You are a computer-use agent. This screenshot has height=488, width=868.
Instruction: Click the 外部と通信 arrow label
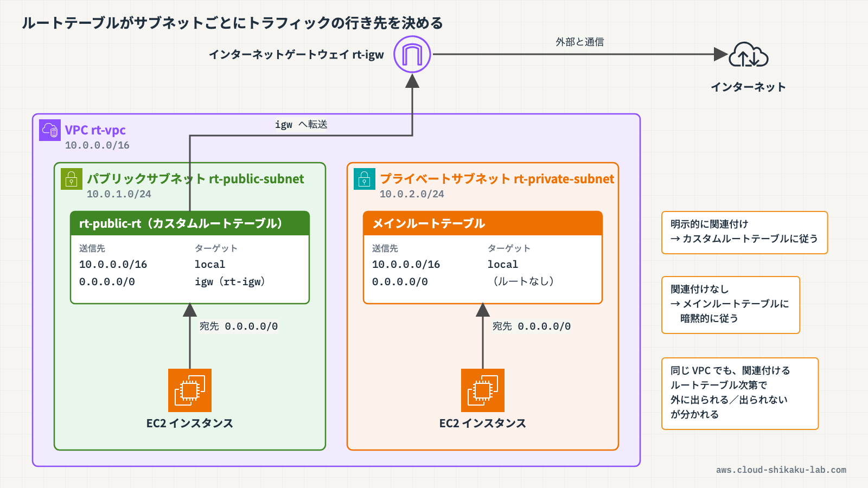coord(580,42)
